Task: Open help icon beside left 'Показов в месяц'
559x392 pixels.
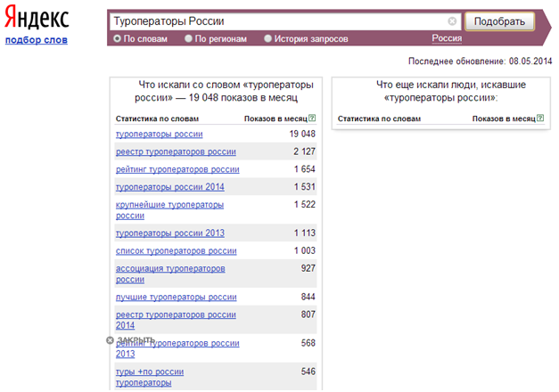Action: coord(312,118)
